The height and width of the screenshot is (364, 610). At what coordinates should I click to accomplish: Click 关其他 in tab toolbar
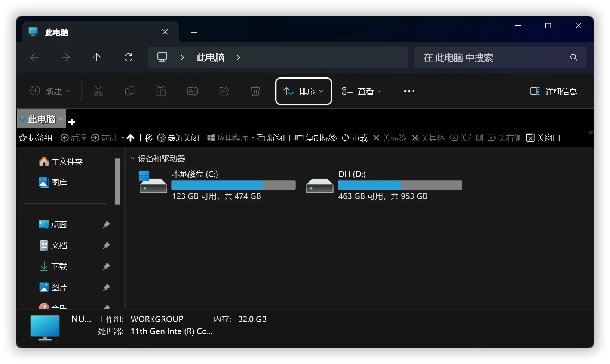428,138
